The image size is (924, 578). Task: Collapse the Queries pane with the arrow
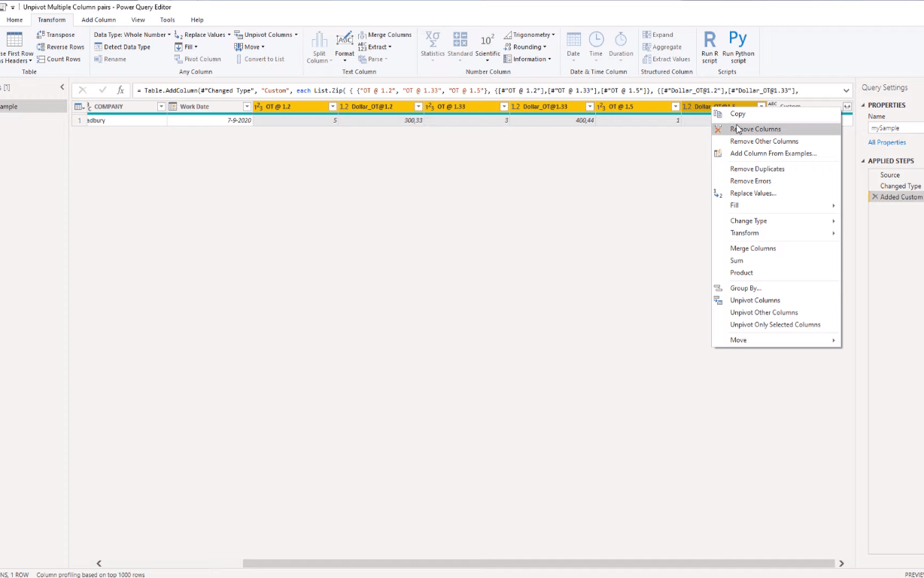[62, 87]
